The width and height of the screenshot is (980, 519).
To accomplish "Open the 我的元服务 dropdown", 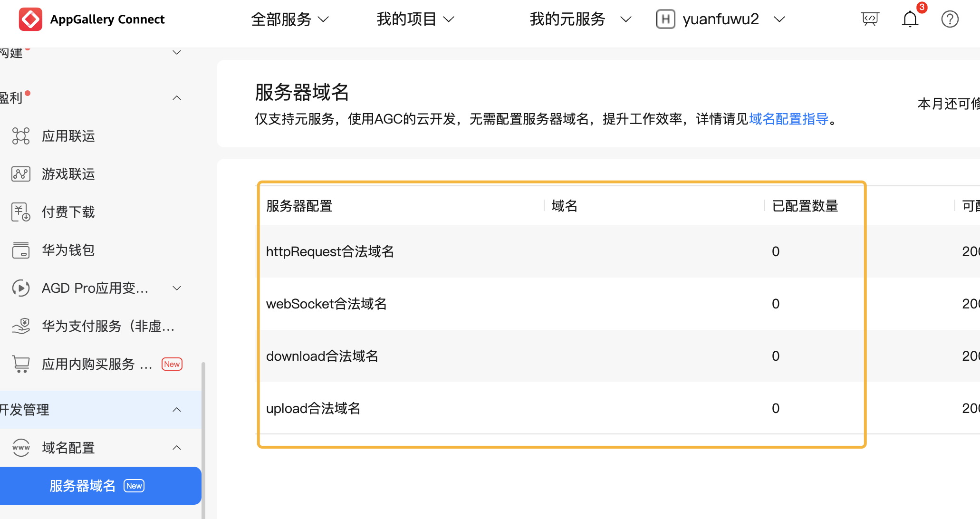I will (580, 19).
